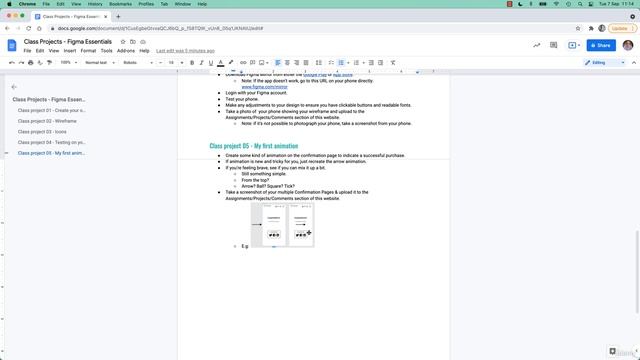Screen dimensions: 640x360
Task: Open comment history icon
Action: pos(553,45)
